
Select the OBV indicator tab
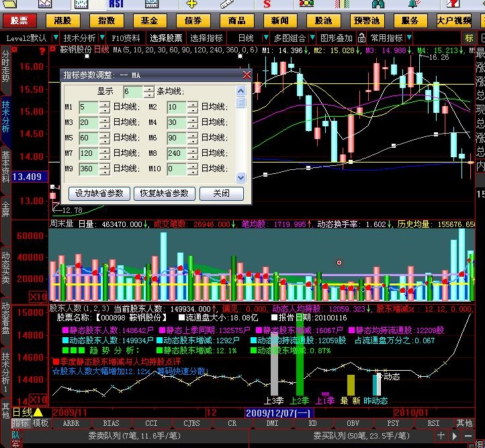pos(353,423)
